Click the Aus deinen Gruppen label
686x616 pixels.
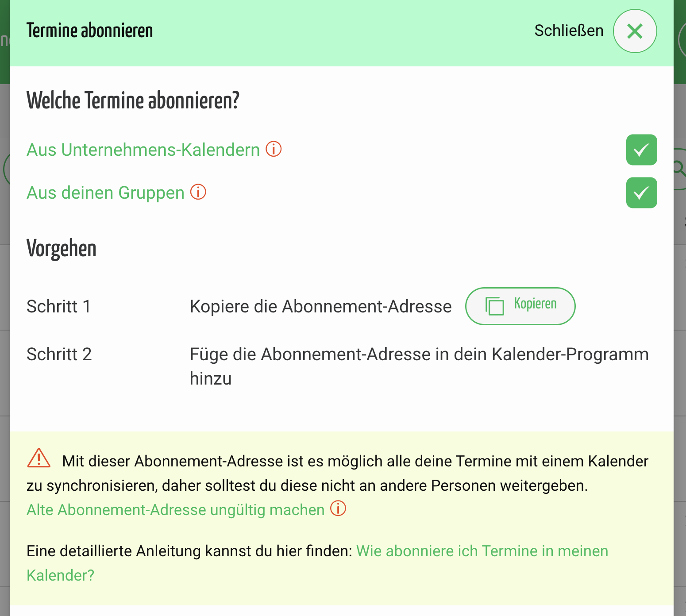(105, 193)
